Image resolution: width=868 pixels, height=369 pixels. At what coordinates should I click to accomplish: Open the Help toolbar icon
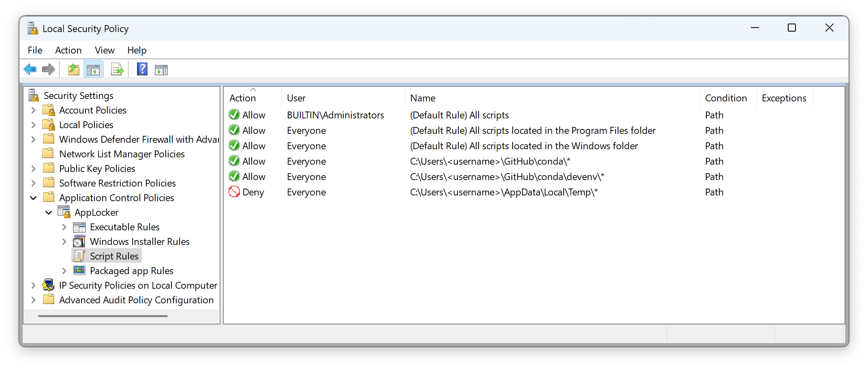point(142,70)
